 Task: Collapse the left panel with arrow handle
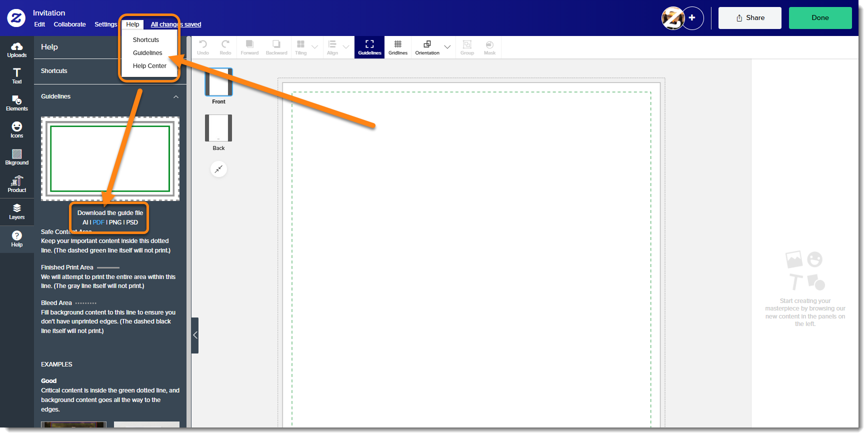(195, 335)
